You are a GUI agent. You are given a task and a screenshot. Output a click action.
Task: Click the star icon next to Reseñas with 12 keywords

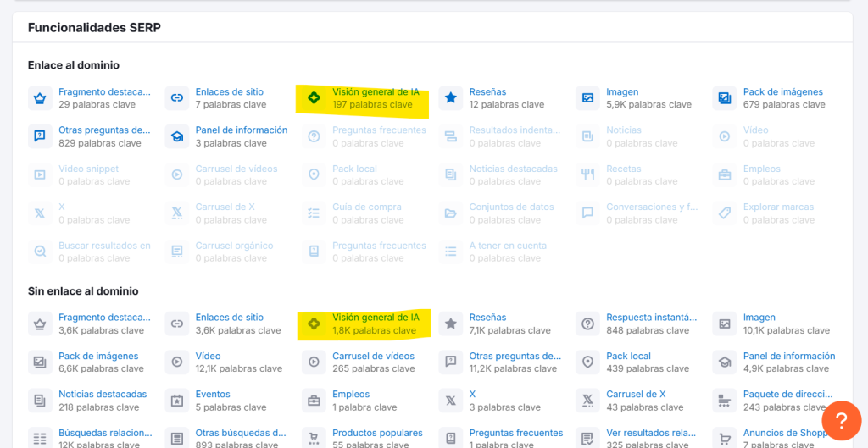click(451, 98)
